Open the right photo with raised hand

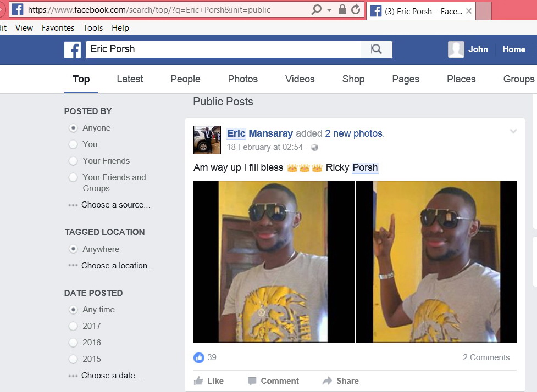pyautogui.click(x=436, y=262)
